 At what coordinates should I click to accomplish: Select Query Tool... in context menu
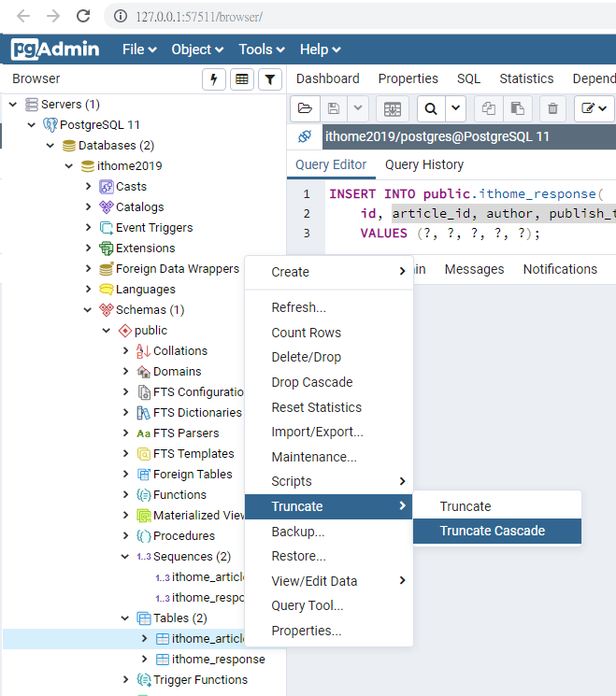click(x=329, y=606)
